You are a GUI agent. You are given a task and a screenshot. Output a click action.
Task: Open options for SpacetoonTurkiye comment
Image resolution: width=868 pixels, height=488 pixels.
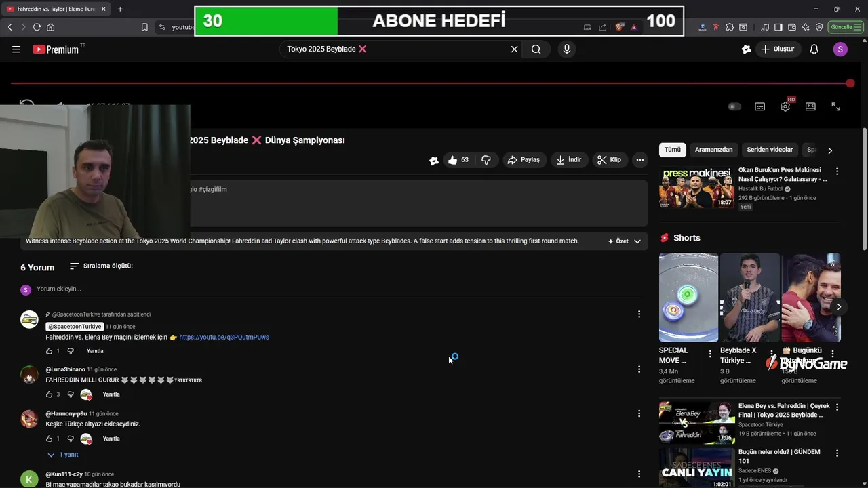[x=639, y=314]
